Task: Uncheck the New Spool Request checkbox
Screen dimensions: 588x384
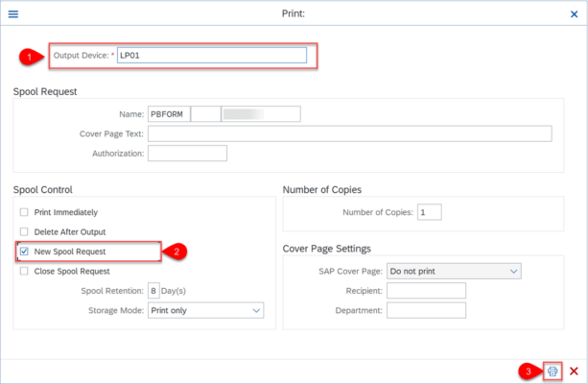Action: [x=24, y=252]
